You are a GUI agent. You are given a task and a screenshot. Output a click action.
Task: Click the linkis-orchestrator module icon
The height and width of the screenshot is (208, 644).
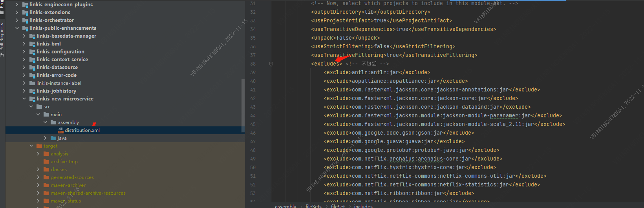[26, 20]
